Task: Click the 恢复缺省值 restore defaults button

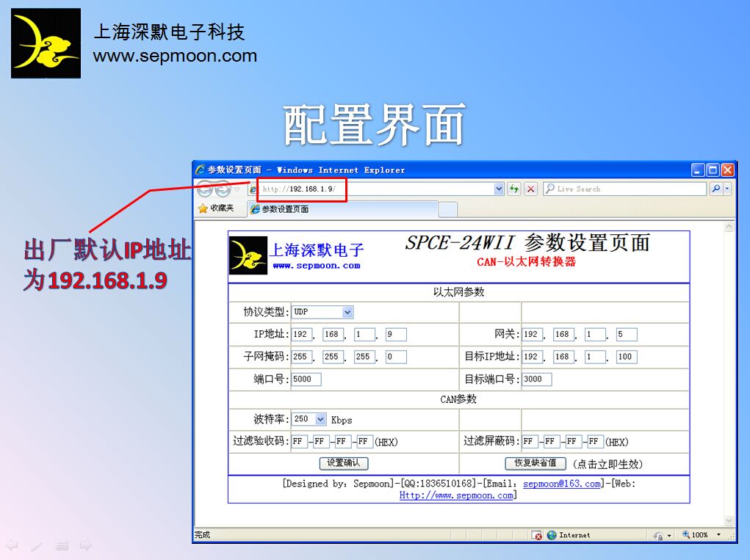Action: point(536,463)
